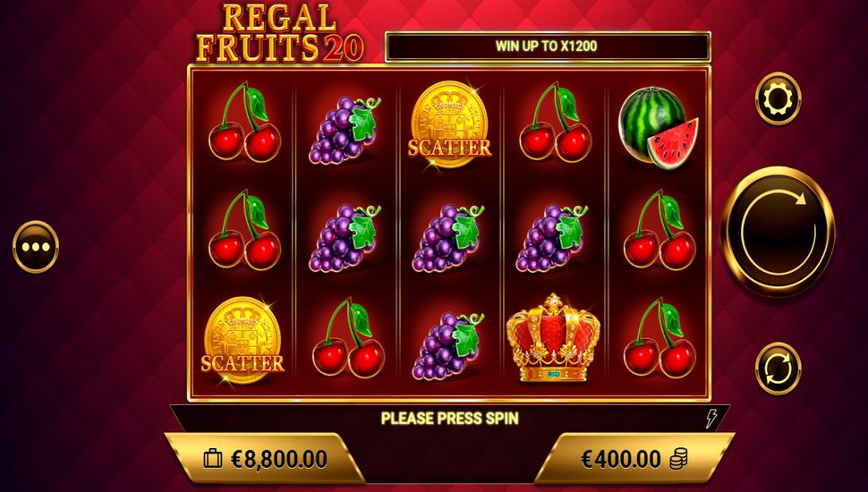Open the €400.00 bet amount selector
The image size is (868, 492).
[634, 459]
